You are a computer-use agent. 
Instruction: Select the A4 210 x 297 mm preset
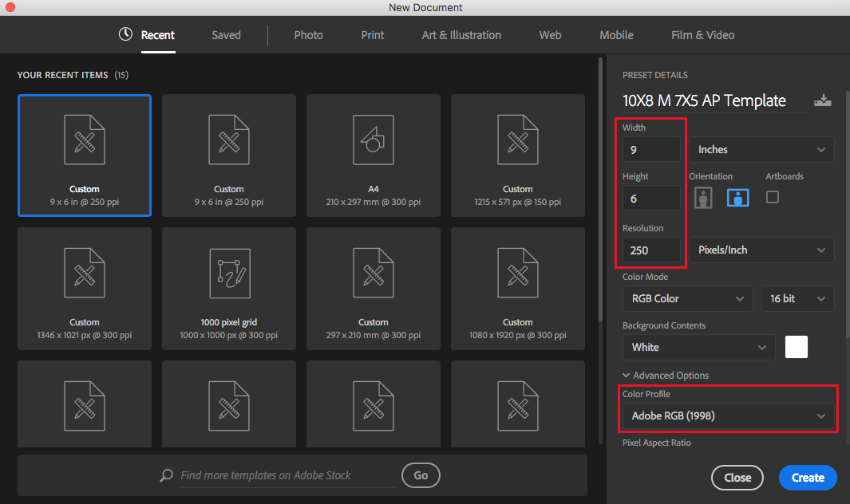coord(374,156)
